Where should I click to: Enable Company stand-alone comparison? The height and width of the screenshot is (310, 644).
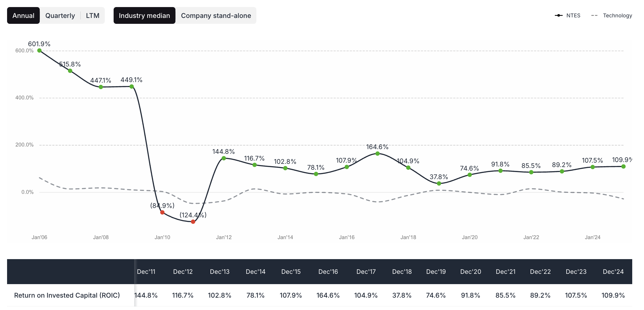pos(216,15)
